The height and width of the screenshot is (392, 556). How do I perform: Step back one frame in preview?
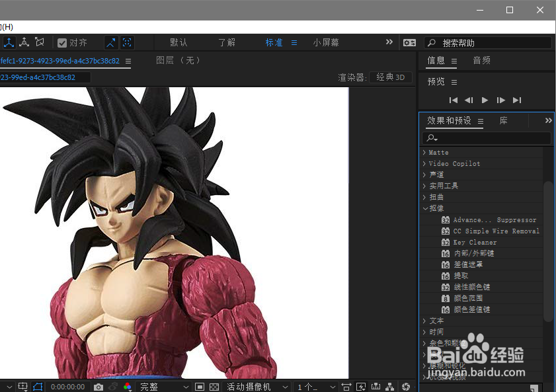tap(469, 100)
